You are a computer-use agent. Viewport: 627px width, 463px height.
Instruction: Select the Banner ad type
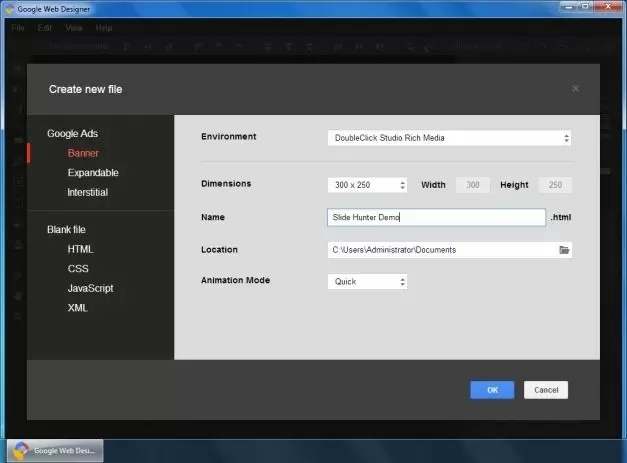click(x=83, y=153)
